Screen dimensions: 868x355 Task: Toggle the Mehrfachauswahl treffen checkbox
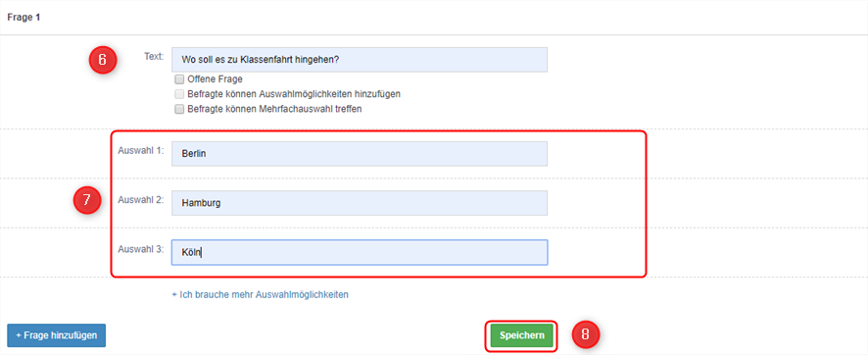179,109
